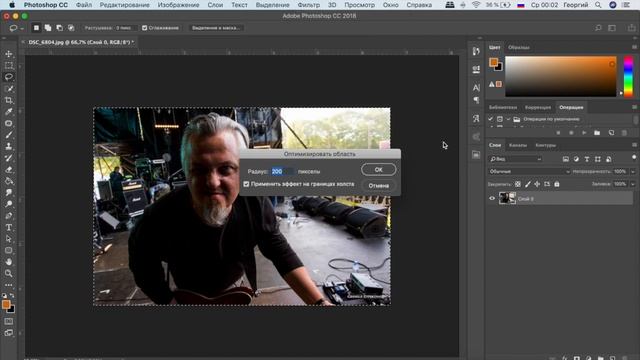Screen dimensions: 640x360
Task: Select the Brush tool
Action: (x=9, y=135)
